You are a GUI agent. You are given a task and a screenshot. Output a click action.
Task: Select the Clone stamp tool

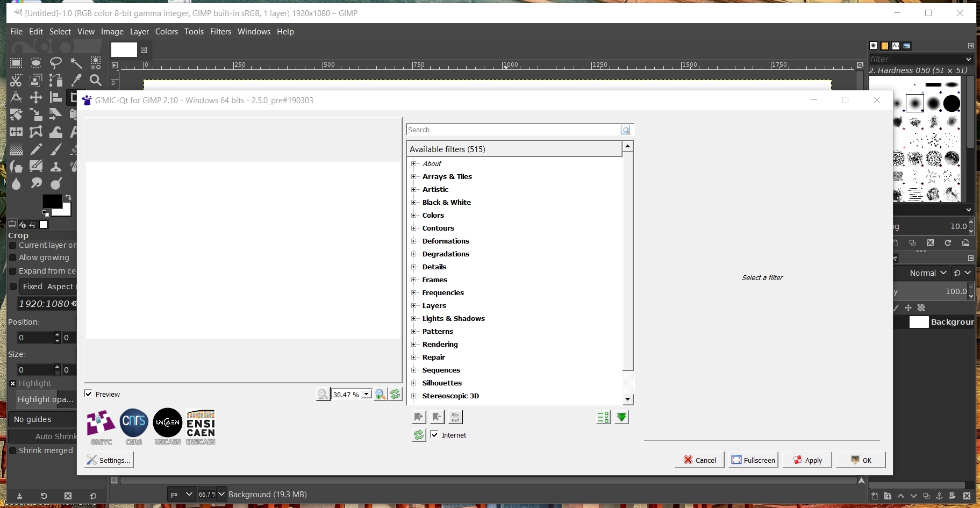(x=56, y=167)
